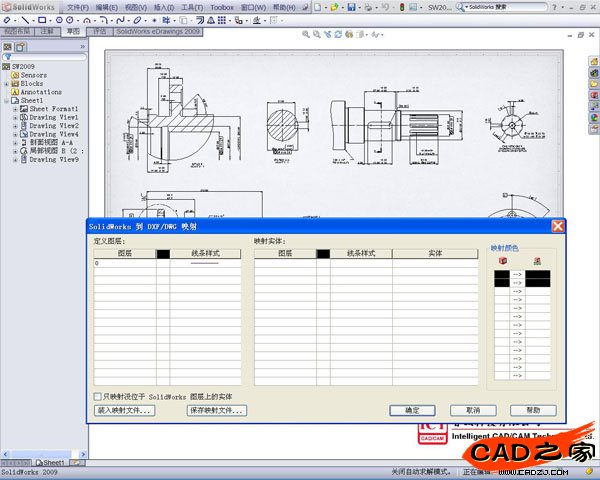Click the 确定 (OK) button in dialog

[412, 410]
